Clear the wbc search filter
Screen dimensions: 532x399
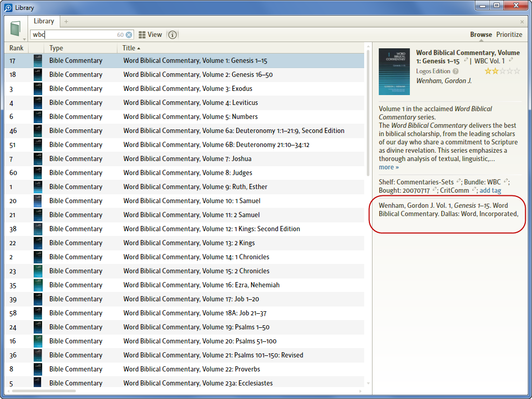[x=129, y=35]
